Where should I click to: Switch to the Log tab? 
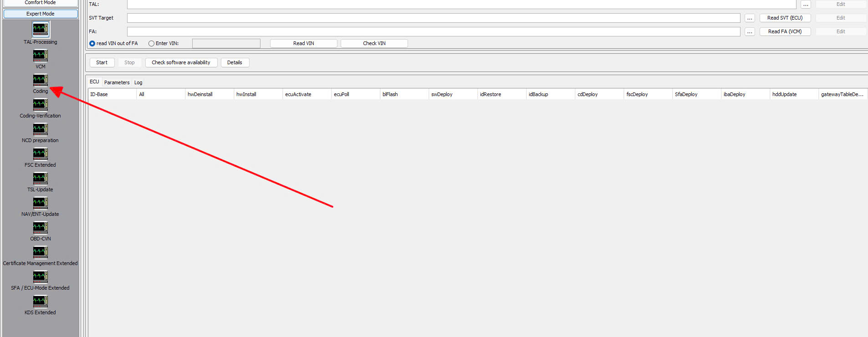click(x=138, y=82)
